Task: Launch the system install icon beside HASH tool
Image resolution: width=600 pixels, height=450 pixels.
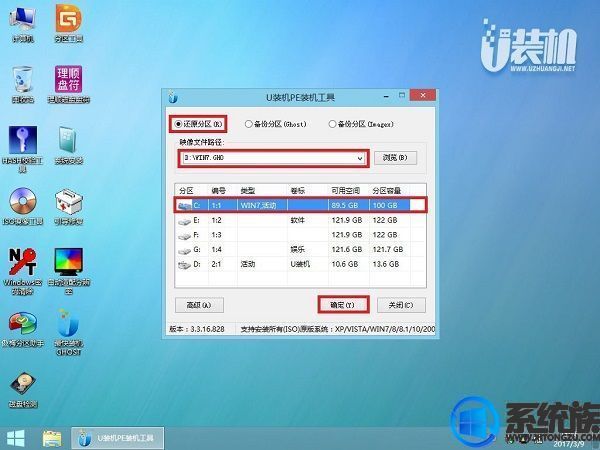Action: [68, 145]
